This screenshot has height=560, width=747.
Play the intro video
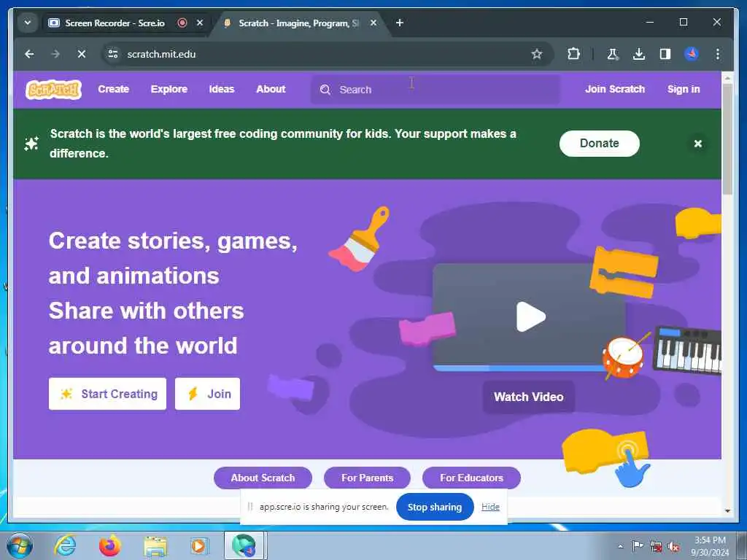pos(530,316)
